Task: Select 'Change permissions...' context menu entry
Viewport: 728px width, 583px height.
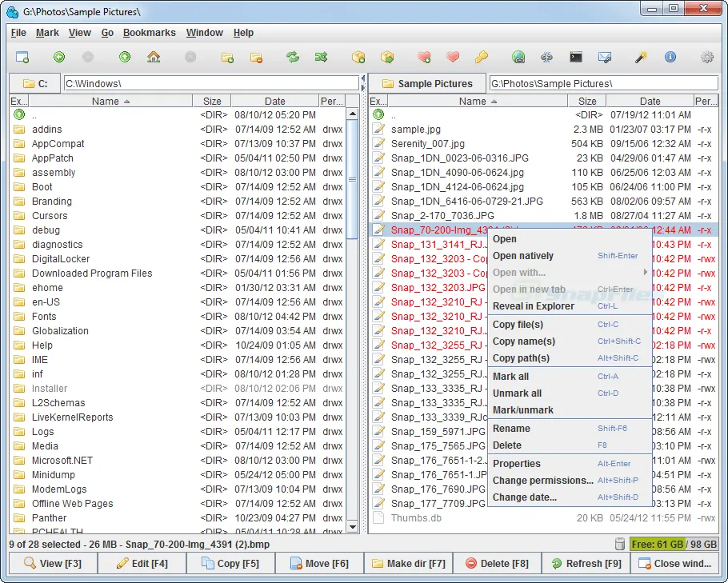Action: coord(570,481)
